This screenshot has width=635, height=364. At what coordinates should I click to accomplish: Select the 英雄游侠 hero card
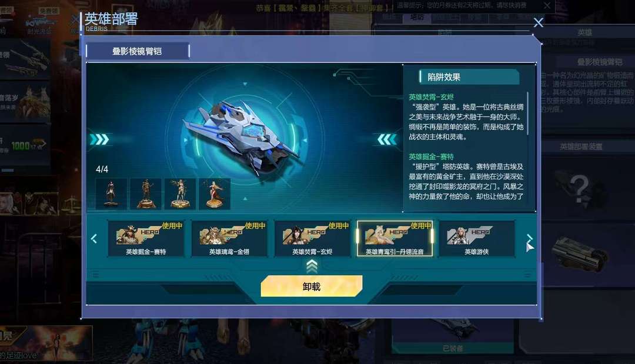tap(477, 239)
